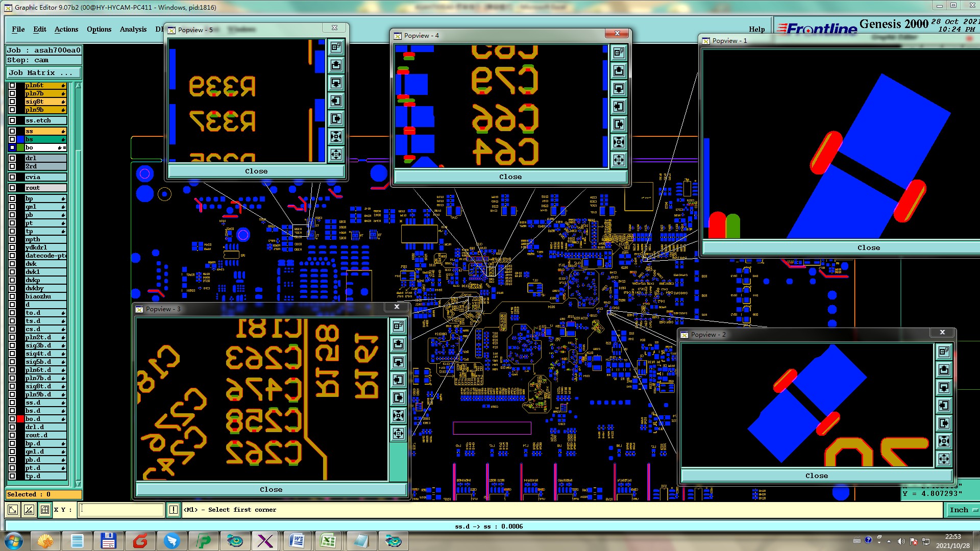
Task: Toggle checkbox for layer rout
Action: pos(12,188)
